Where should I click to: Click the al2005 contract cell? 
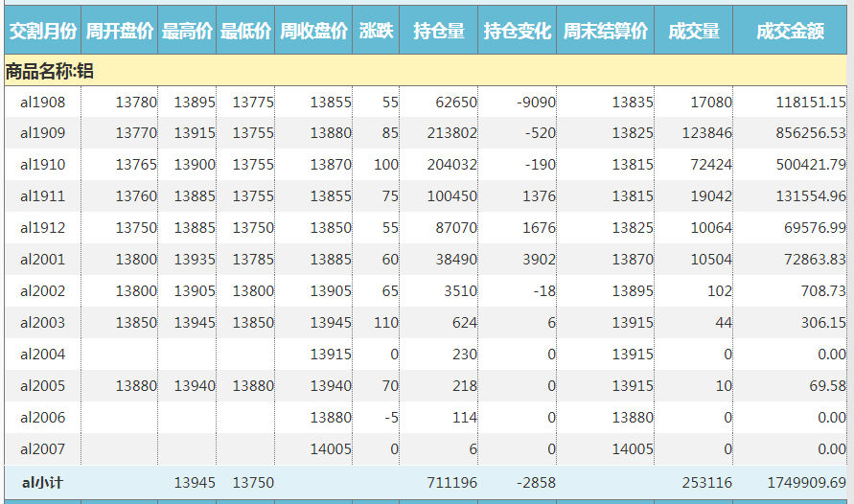pos(42,386)
